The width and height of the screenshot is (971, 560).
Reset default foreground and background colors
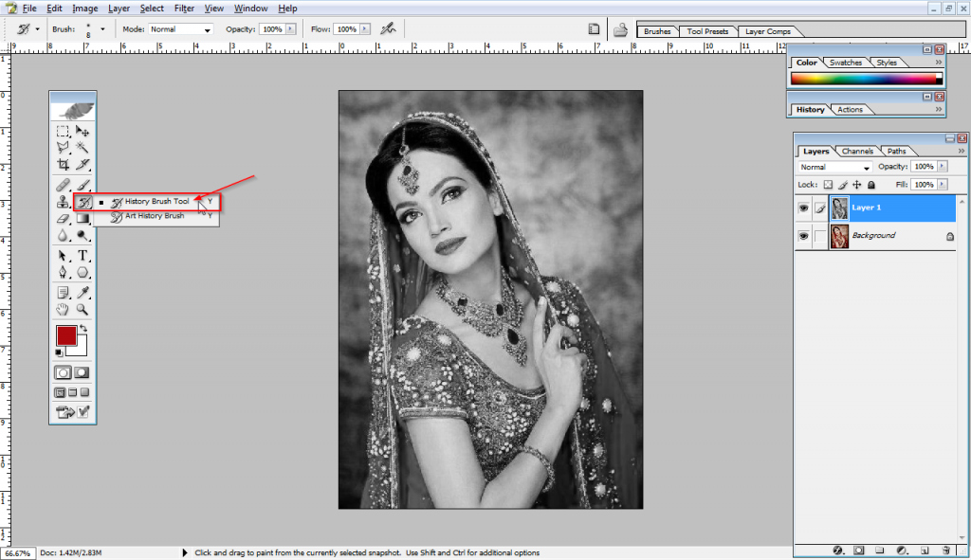click(59, 352)
